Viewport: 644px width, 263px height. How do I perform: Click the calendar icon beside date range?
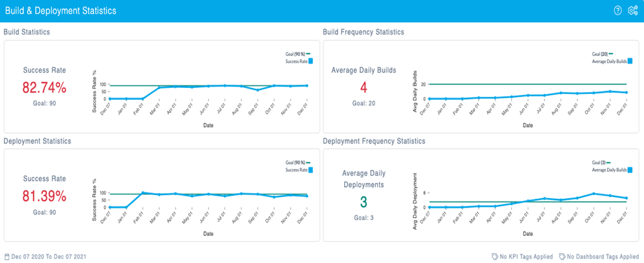pyautogui.click(x=7, y=257)
